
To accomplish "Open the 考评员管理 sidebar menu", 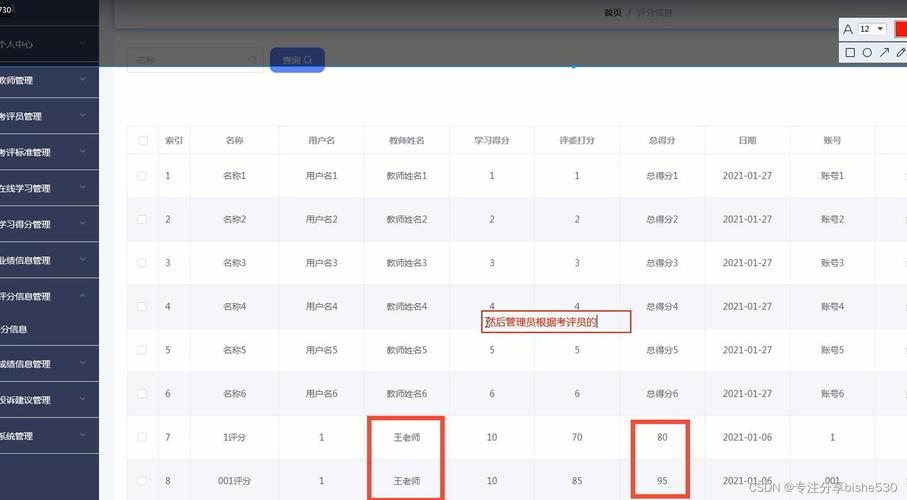I will [x=49, y=116].
